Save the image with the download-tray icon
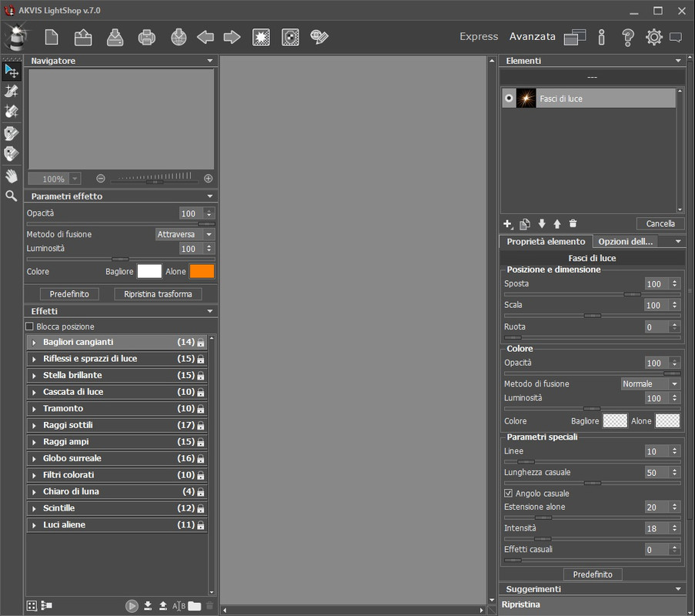This screenshot has width=695, height=616. [115, 37]
